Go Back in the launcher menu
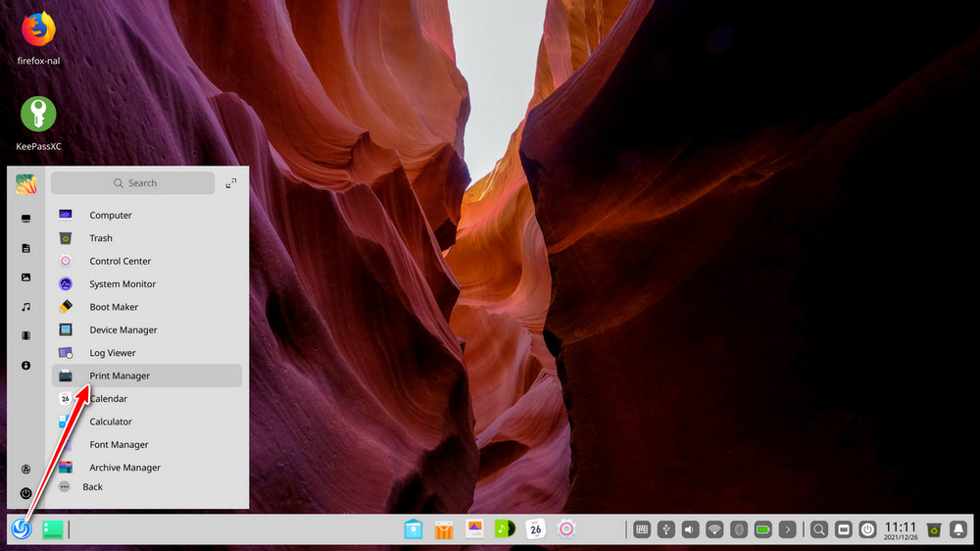Image resolution: width=980 pixels, height=551 pixels. click(92, 487)
